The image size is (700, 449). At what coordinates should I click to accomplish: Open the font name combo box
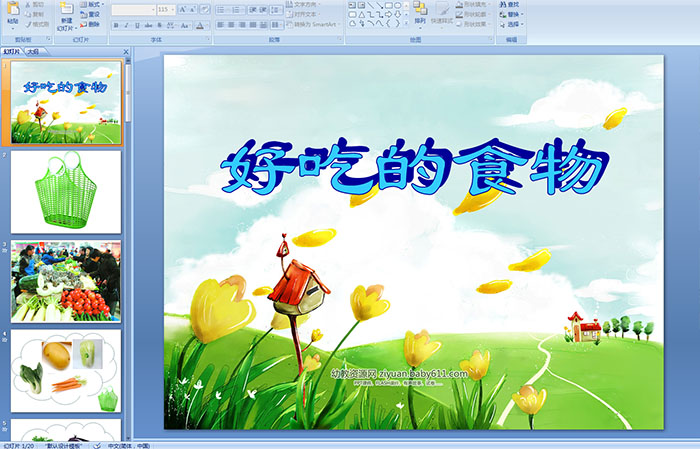pos(133,10)
